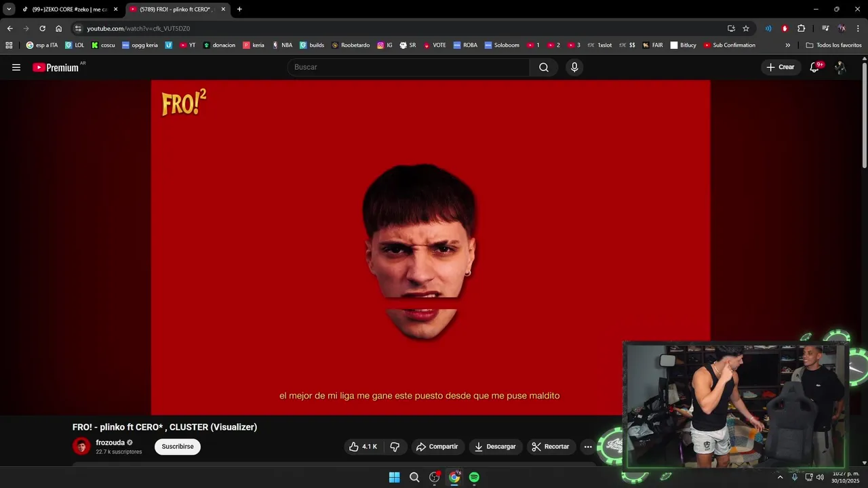
Task: Show hidden system tray icons
Action: [780, 477]
